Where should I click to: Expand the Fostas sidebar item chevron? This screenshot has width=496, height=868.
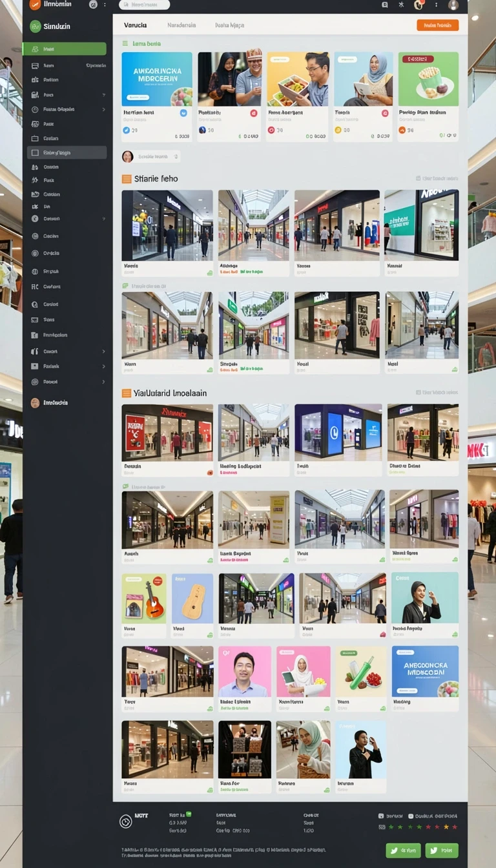103,110
